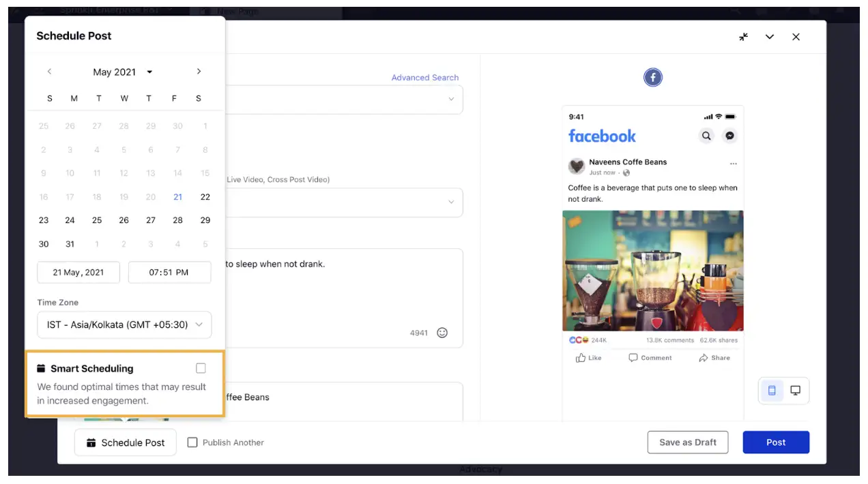
Task: Click the coffee grinder preview image
Action: (x=653, y=271)
